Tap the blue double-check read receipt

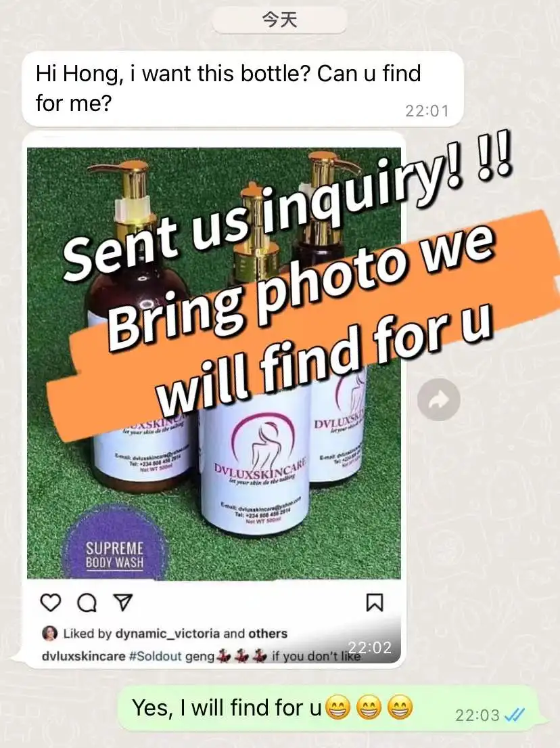pos(514,714)
